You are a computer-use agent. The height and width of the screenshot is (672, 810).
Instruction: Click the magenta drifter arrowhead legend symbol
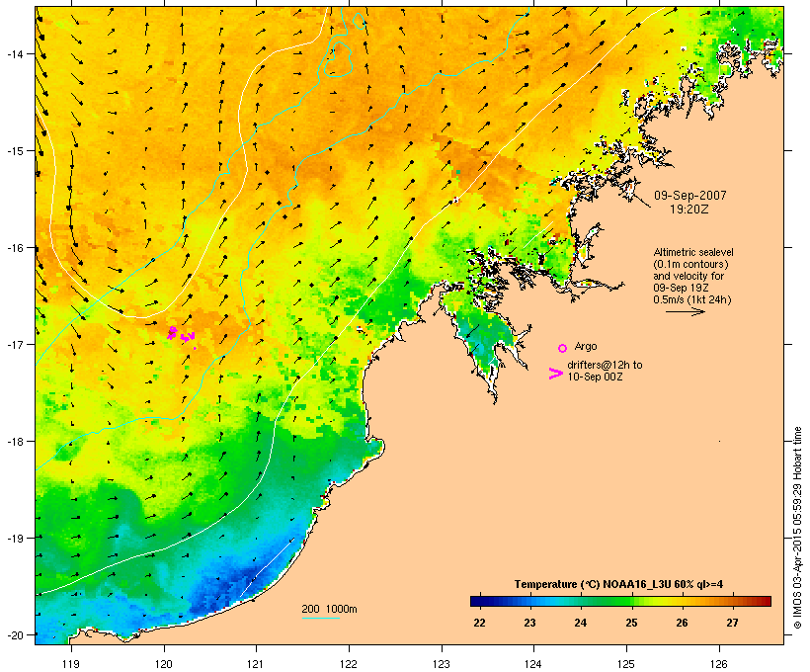556,374
